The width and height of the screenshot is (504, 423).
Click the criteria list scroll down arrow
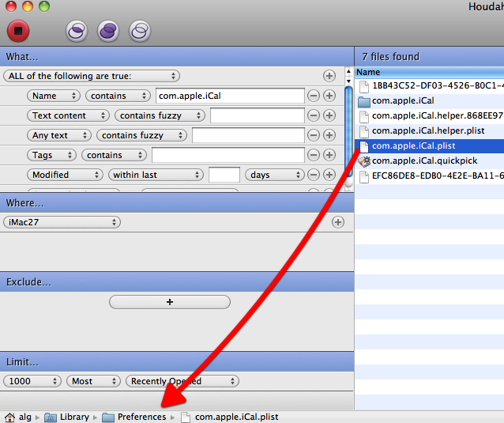tap(348, 81)
